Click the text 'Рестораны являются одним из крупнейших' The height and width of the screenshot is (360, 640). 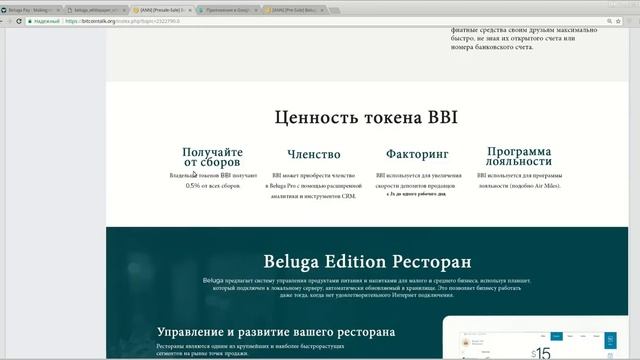coord(250,349)
